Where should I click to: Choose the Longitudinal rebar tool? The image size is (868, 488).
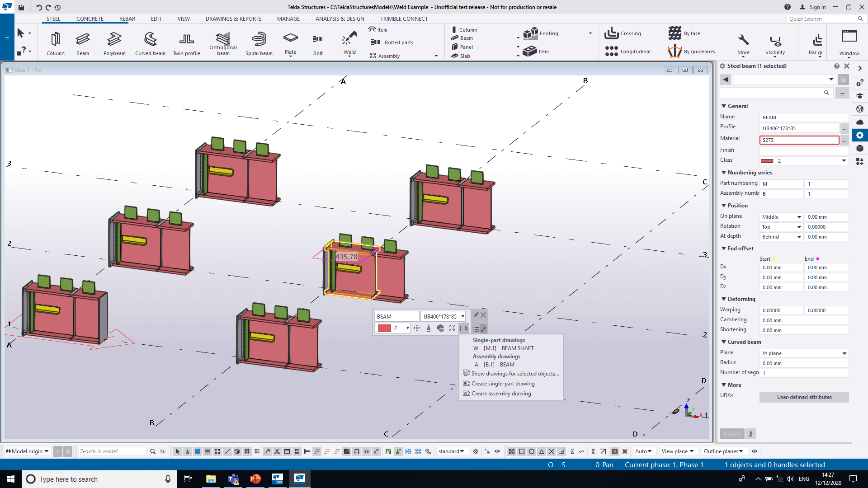coord(628,52)
